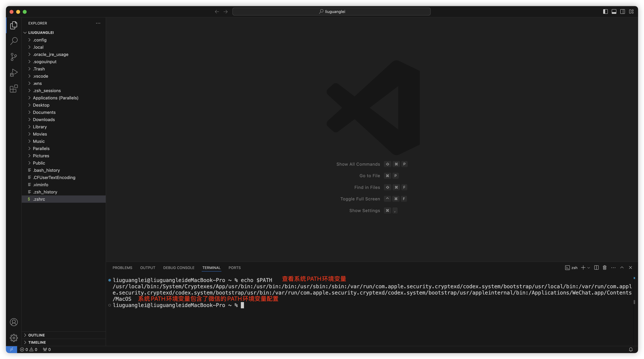Open Source Control view
Screen dimensions: 644x359
[14, 57]
